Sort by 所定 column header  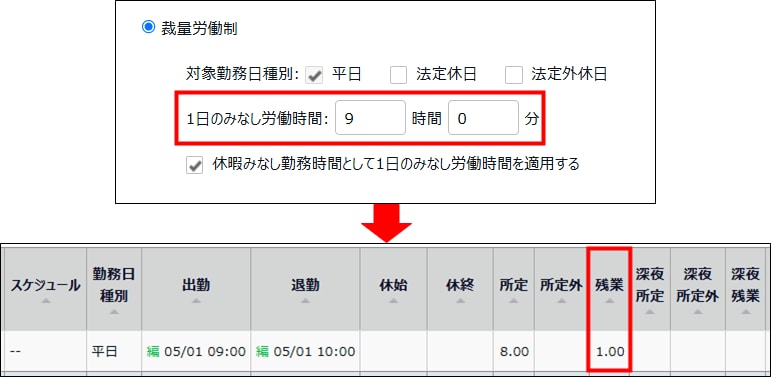(x=514, y=289)
